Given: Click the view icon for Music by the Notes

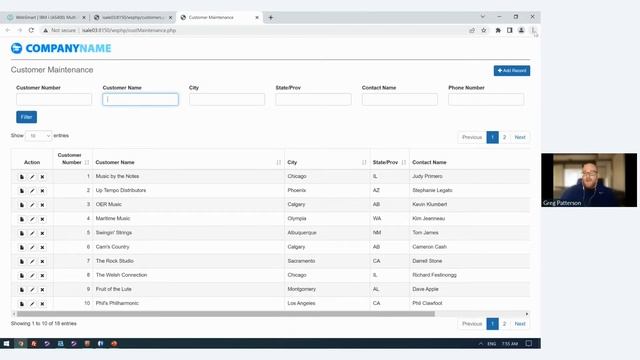Looking at the screenshot, I should (22, 177).
